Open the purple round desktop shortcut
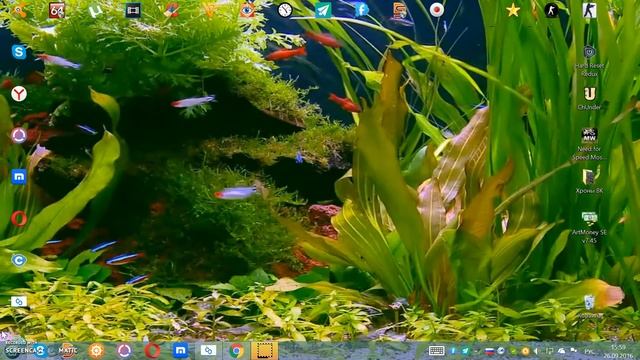This screenshot has height=360, width=640. 19,136
